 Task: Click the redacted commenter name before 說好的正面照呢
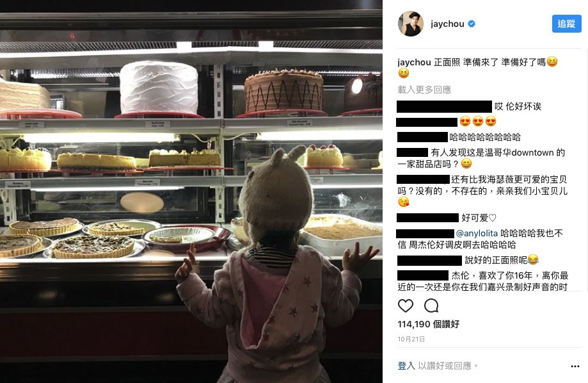tap(429, 260)
